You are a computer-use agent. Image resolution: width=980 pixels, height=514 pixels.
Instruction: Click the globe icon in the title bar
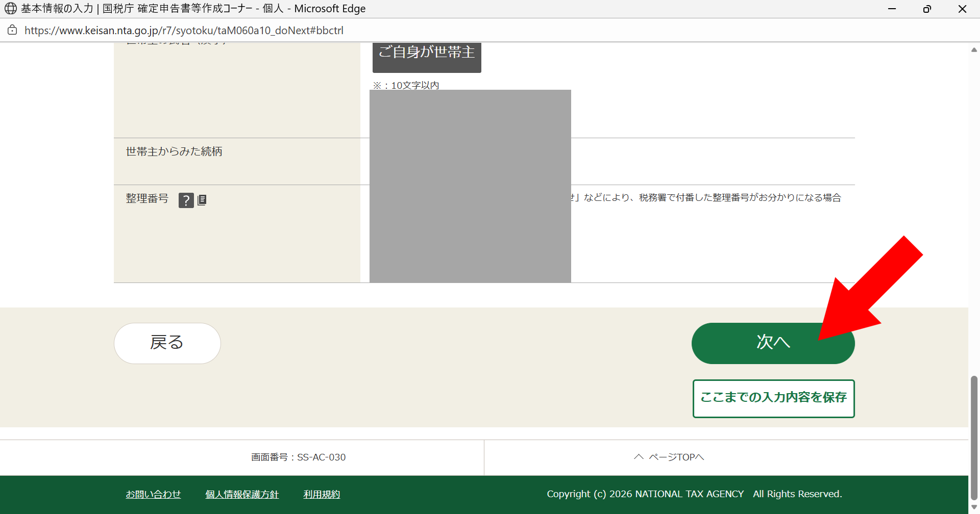(x=10, y=9)
